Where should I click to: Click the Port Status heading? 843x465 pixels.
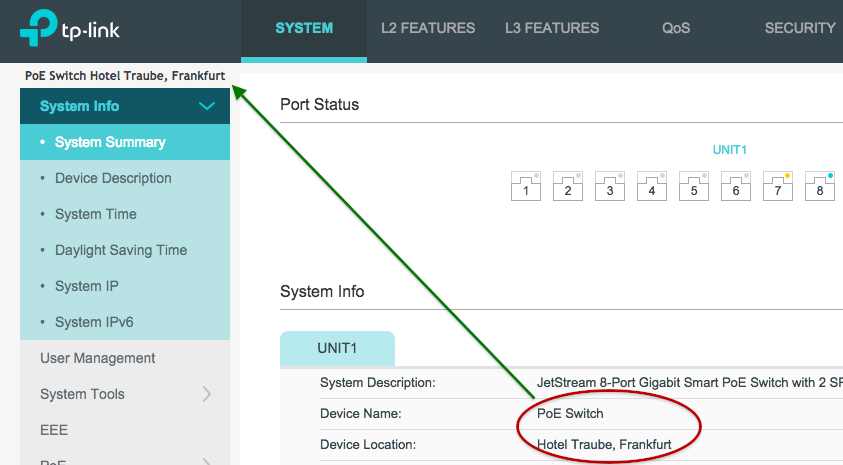click(319, 104)
